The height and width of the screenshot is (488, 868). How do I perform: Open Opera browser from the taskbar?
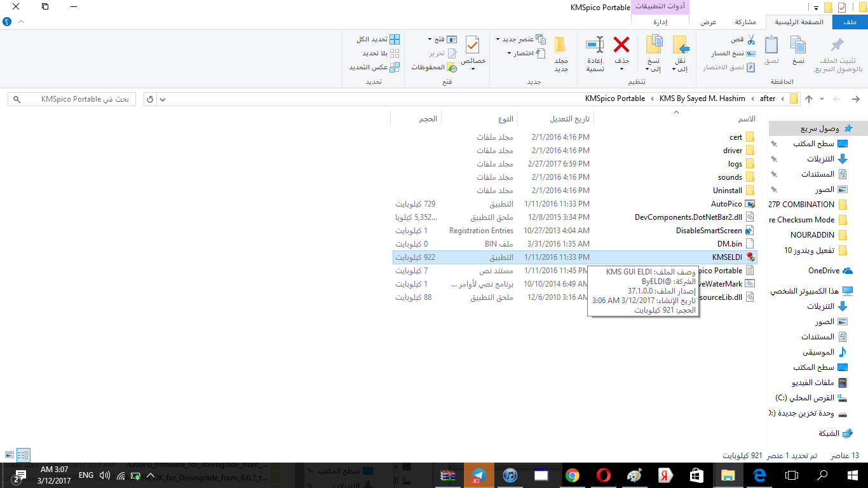coord(603,475)
